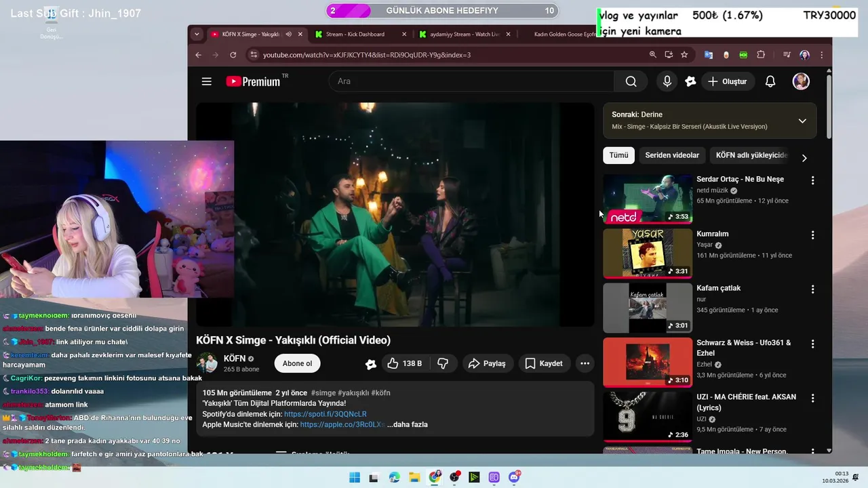Viewport: 868px width, 488px height.
Task: Open more actions for the Kumralım video
Action: coord(812,235)
